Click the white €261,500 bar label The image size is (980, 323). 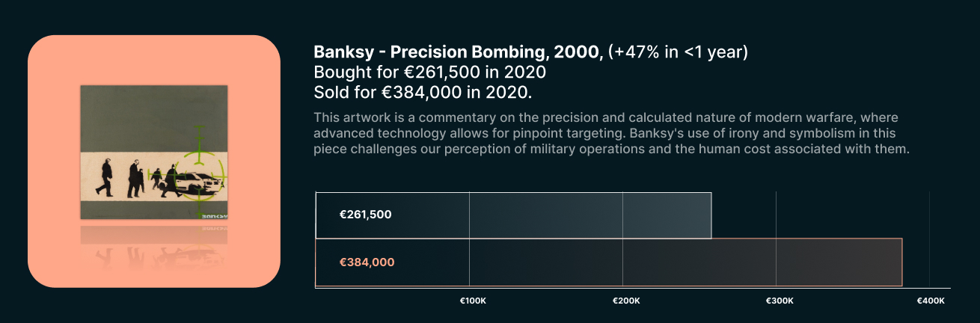coord(365,215)
